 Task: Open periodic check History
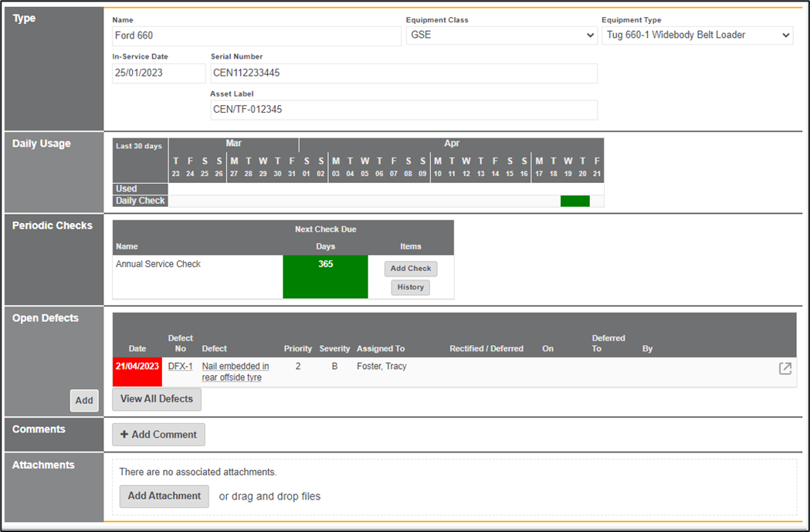click(410, 287)
